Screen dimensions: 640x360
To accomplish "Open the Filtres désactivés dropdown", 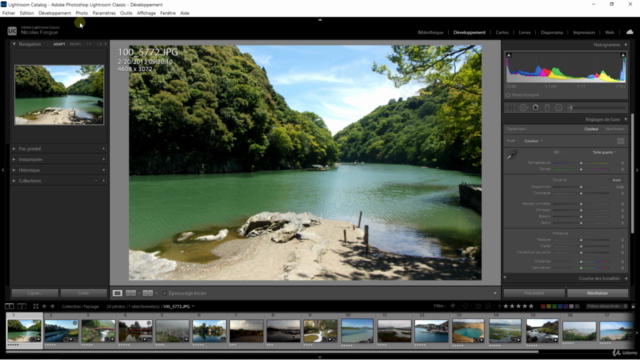I will pos(607,306).
